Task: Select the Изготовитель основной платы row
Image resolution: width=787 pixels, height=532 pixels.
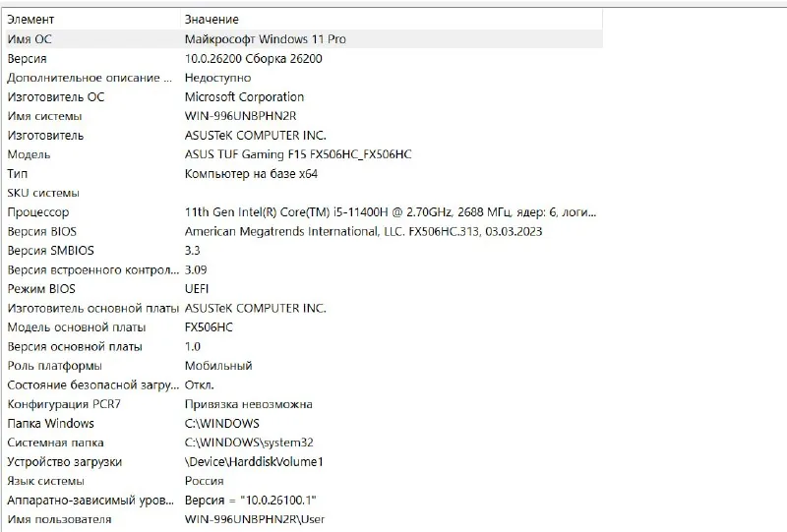Action: 92,308
